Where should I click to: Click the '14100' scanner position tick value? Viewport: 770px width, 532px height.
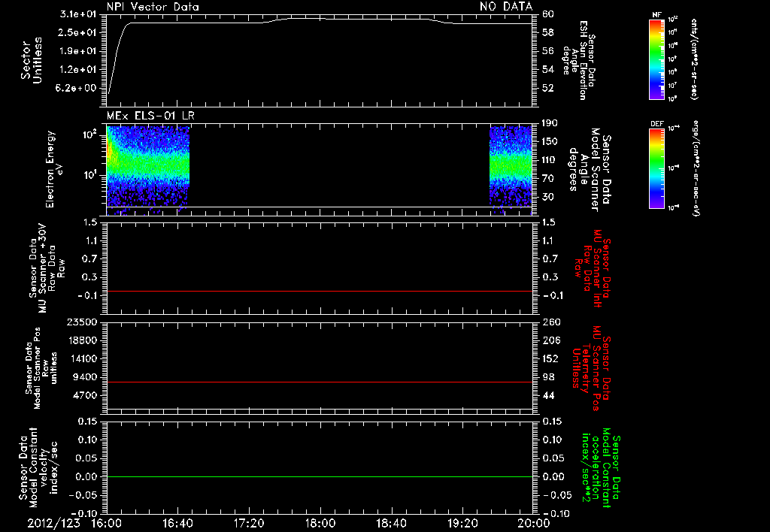82,358
